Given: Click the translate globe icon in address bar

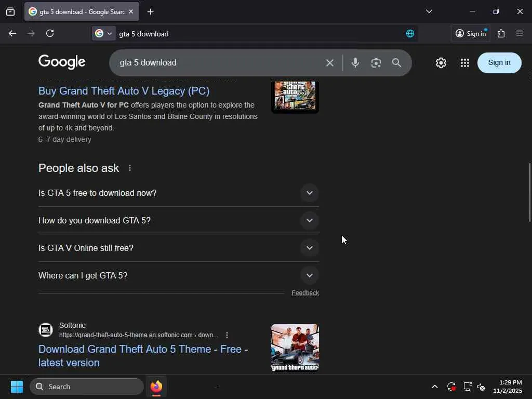Looking at the screenshot, I should 410,34.
